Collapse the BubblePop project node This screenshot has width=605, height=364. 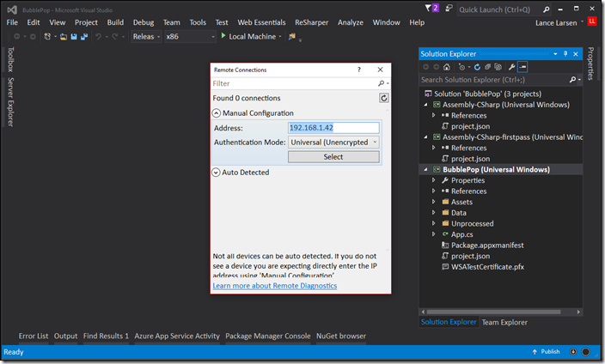pos(425,169)
